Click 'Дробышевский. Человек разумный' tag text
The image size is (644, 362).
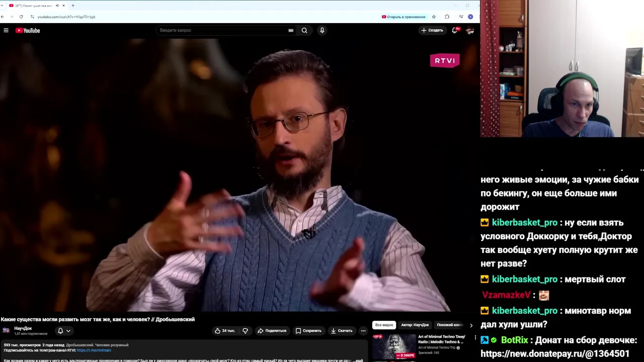97,345
